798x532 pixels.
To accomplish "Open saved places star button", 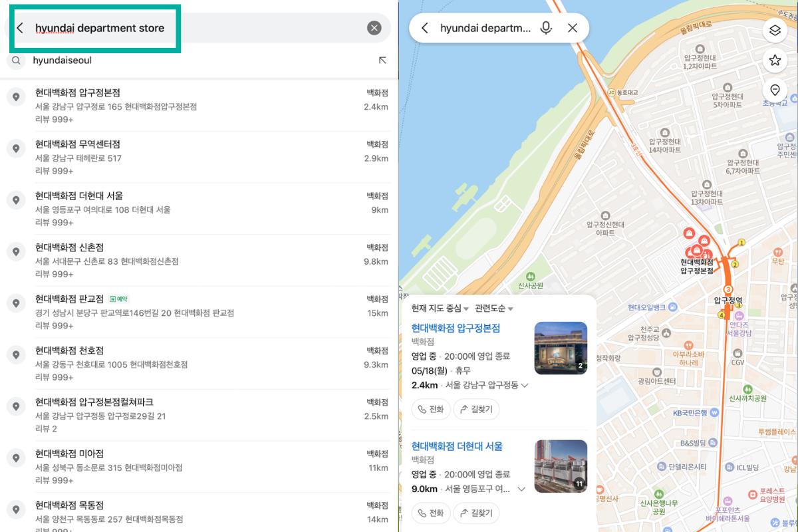I will tap(775, 61).
